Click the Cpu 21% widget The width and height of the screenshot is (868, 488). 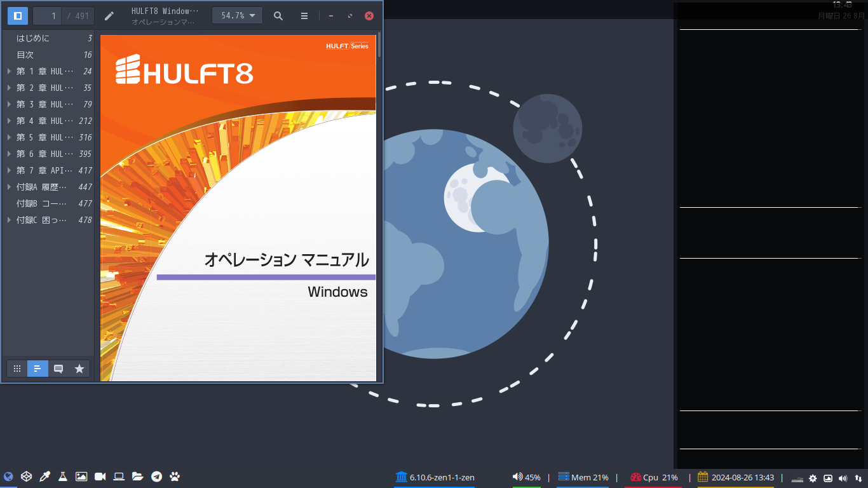654,477
